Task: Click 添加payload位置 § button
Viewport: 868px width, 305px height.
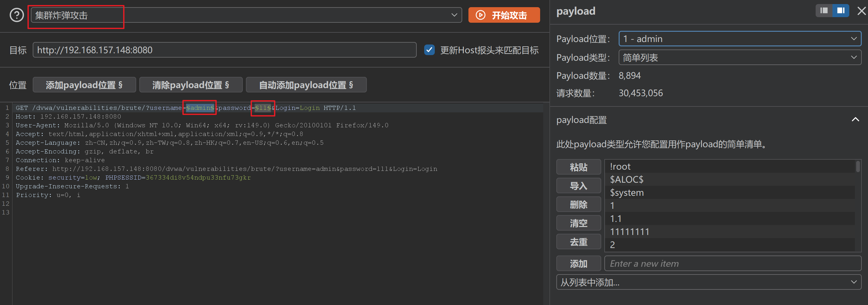Action: click(84, 85)
